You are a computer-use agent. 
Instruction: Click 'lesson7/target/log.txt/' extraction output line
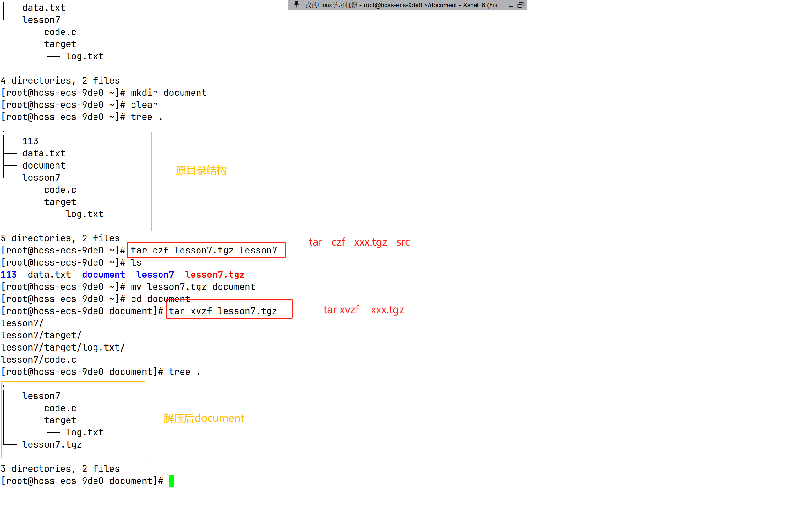pos(63,347)
